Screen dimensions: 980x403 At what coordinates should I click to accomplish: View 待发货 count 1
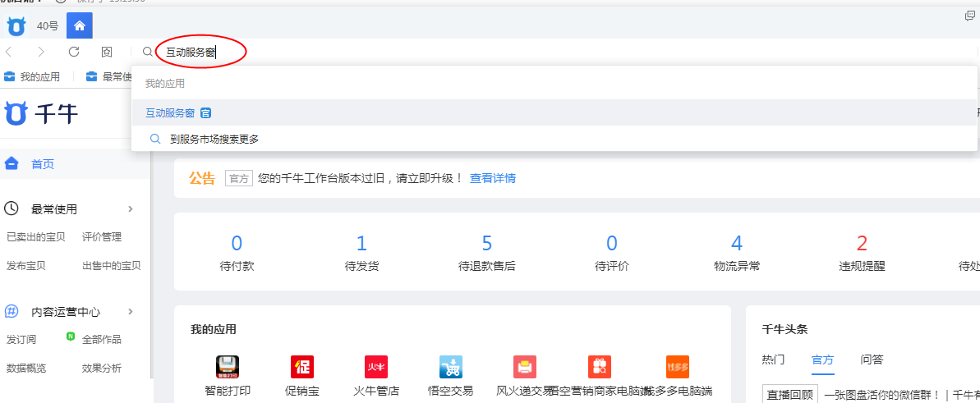(362, 243)
